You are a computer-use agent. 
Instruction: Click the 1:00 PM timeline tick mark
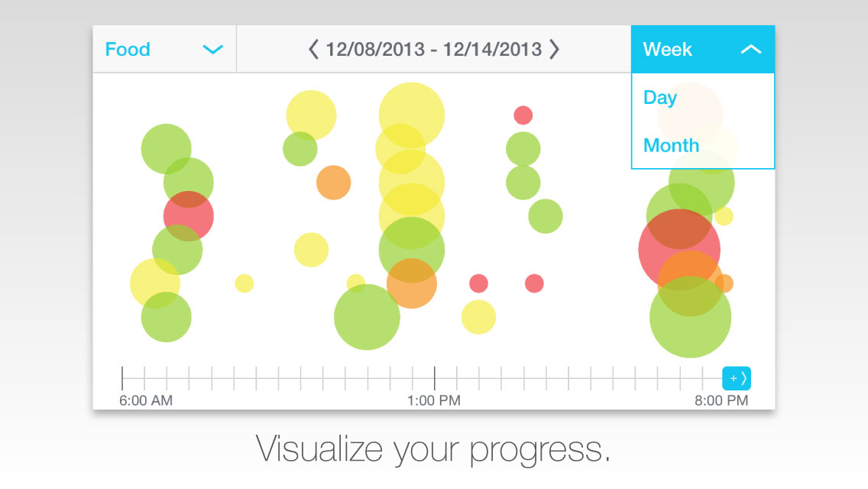435,378
